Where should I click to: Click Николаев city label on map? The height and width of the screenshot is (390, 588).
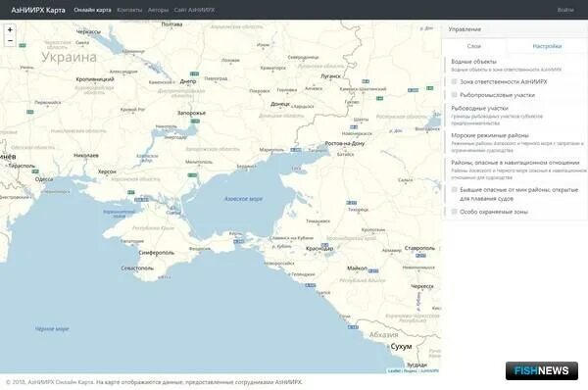86,155
